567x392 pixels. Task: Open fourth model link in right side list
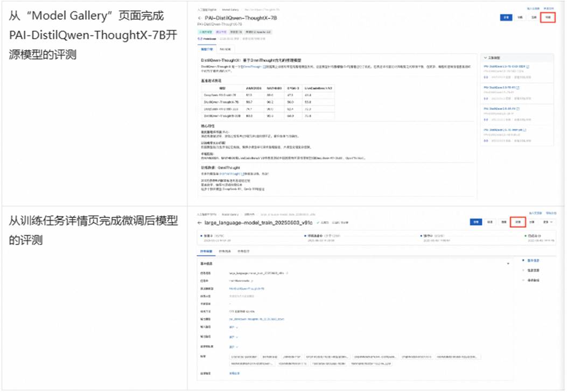pos(502,130)
